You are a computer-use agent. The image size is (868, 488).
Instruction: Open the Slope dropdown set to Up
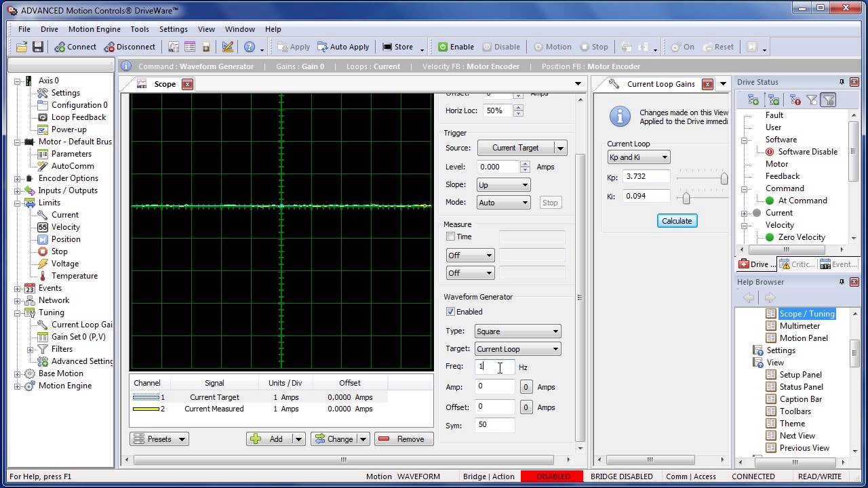pyautogui.click(x=503, y=184)
